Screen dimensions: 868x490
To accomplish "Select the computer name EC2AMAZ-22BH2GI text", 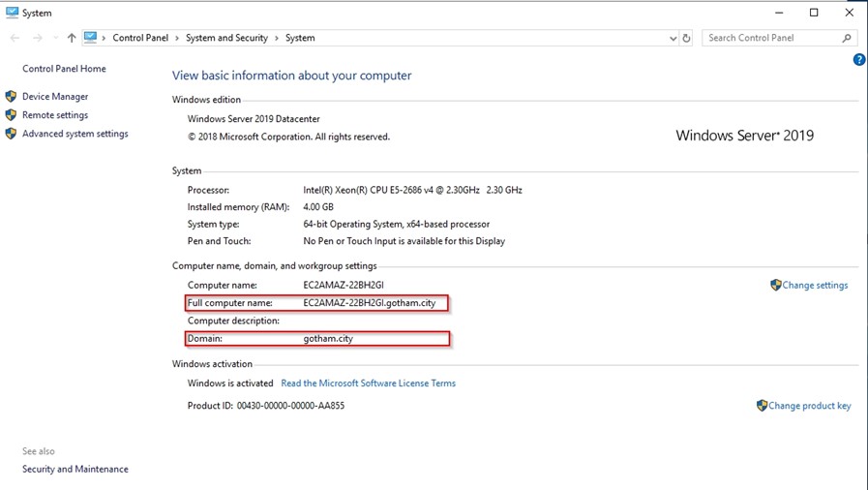I will coord(344,285).
